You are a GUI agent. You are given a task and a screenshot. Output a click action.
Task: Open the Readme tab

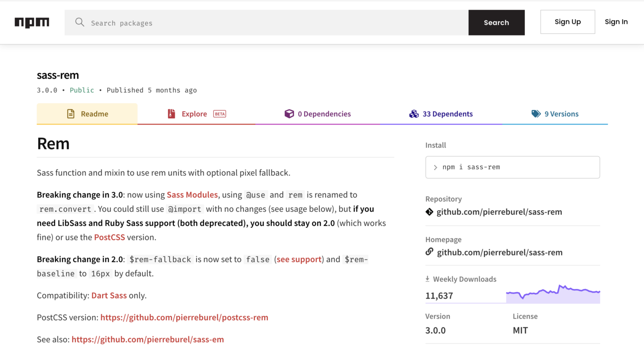[87, 114]
